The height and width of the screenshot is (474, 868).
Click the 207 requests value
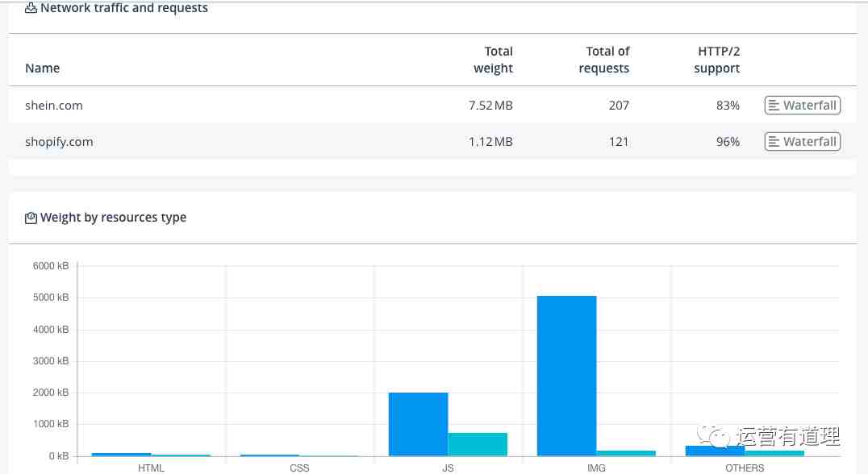tap(619, 105)
